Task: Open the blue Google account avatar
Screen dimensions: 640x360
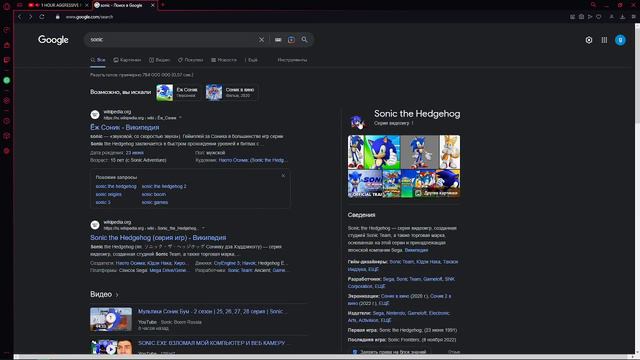Action: click(620, 40)
